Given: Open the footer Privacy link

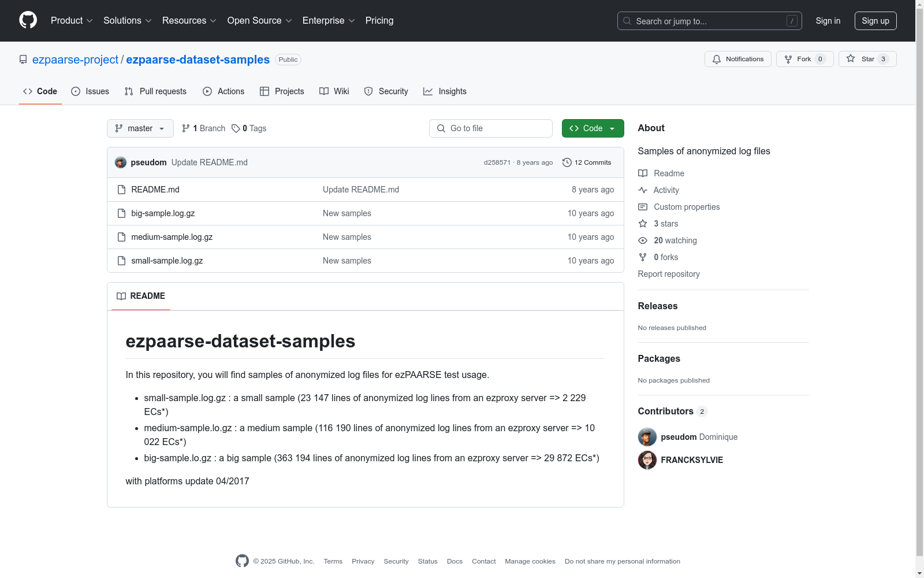Looking at the screenshot, I should [363, 561].
